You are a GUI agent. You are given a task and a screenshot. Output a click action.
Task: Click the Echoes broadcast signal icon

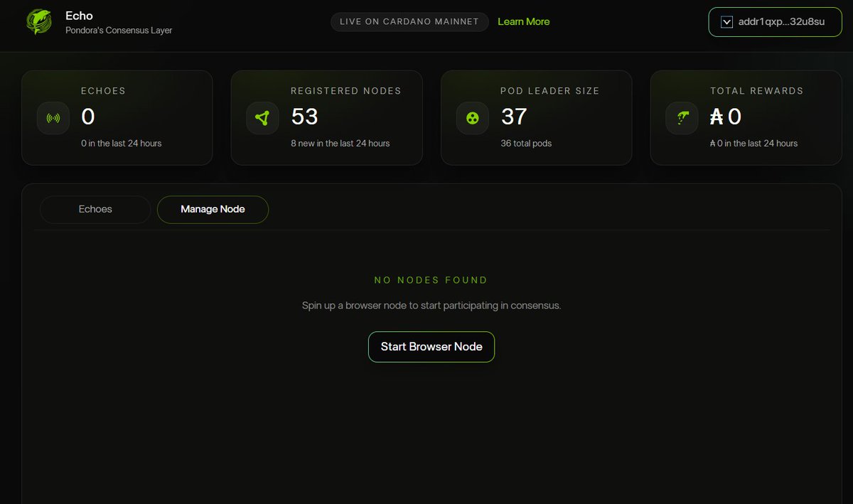click(x=53, y=118)
